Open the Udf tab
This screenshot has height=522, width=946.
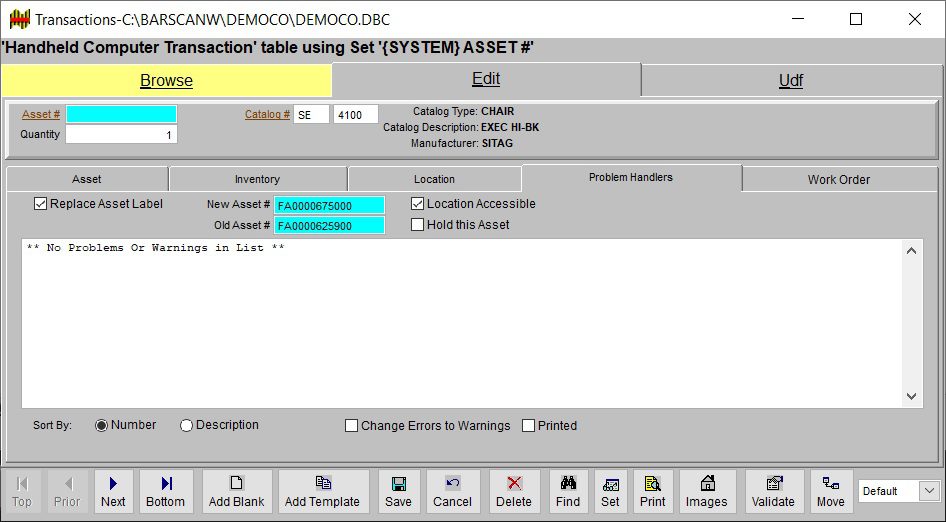pyautogui.click(x=791, y=80)
